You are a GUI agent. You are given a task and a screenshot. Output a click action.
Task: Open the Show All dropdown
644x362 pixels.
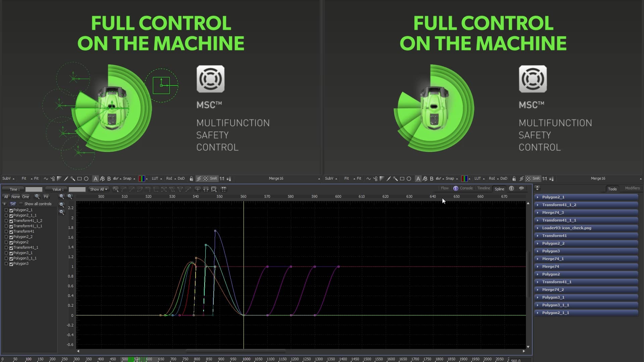click(x=99, y=189)
